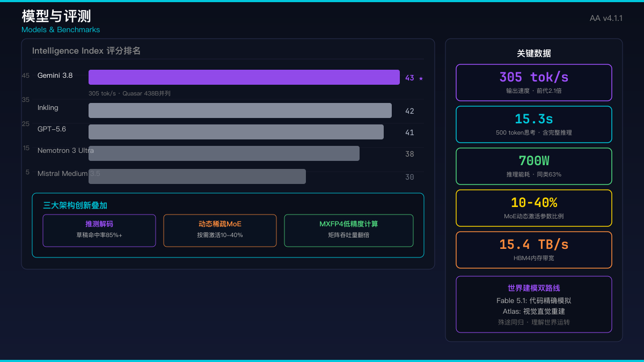The width and height of the screenshot is (644, 362).
Task: Click GPT-5.6's score value 41
Action: click(x=409, y=132)
